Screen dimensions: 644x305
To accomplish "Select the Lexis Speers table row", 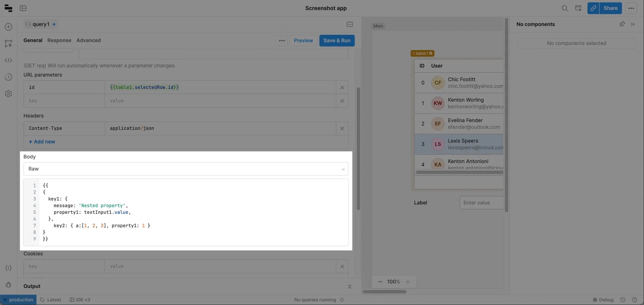I will [459, 144].
